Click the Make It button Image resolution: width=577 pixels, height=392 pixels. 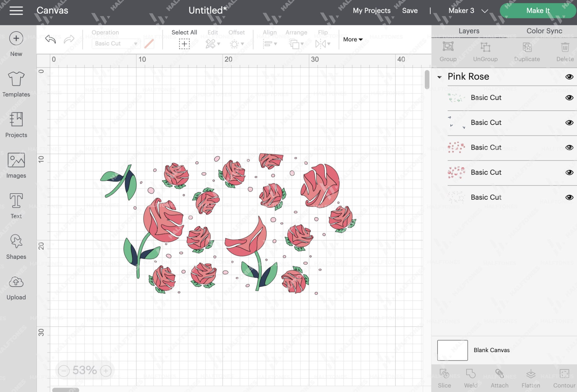click(538, 11)
